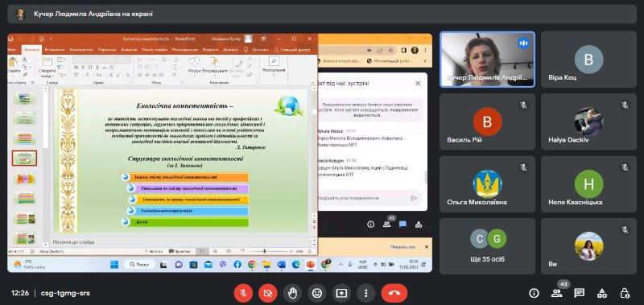Open meeting details info icon
The width and height of the screenshot is (644, 305).
(534, 293)
